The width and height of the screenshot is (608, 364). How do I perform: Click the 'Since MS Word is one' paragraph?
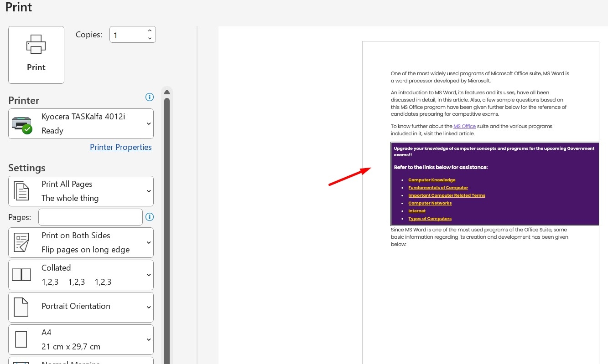(x=479, y=237)
